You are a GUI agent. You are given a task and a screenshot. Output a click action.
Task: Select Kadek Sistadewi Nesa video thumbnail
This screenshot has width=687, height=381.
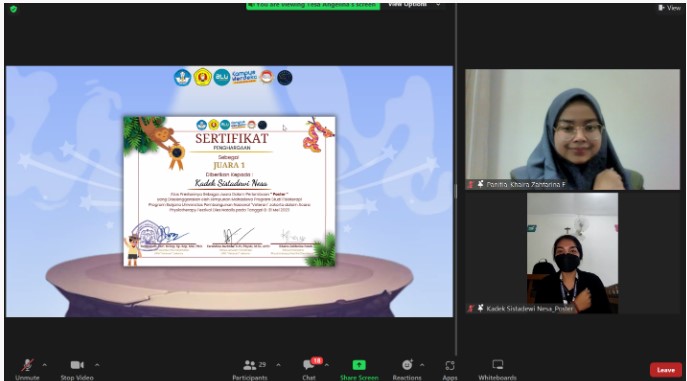[573, 253]
